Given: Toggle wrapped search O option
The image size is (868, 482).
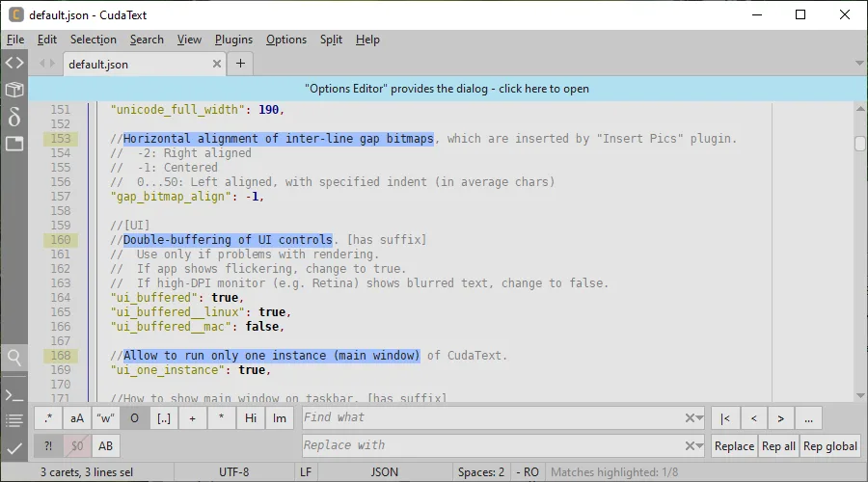Looking at the screenshot, I should (134, 418).
